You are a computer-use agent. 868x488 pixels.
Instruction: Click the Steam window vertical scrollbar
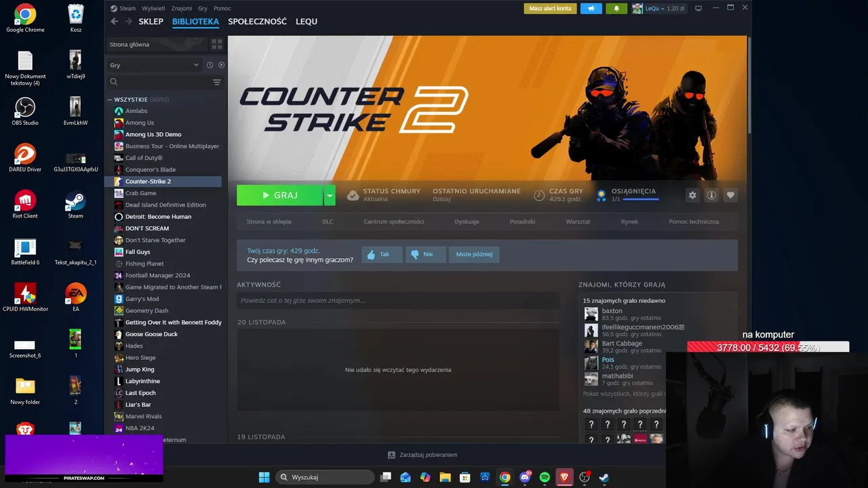click(749, 85)
